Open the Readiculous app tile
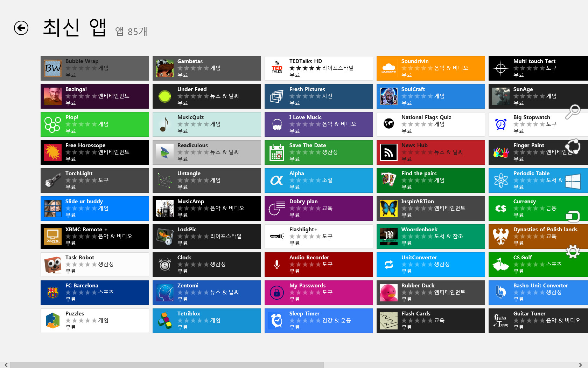 pos(207,152)
